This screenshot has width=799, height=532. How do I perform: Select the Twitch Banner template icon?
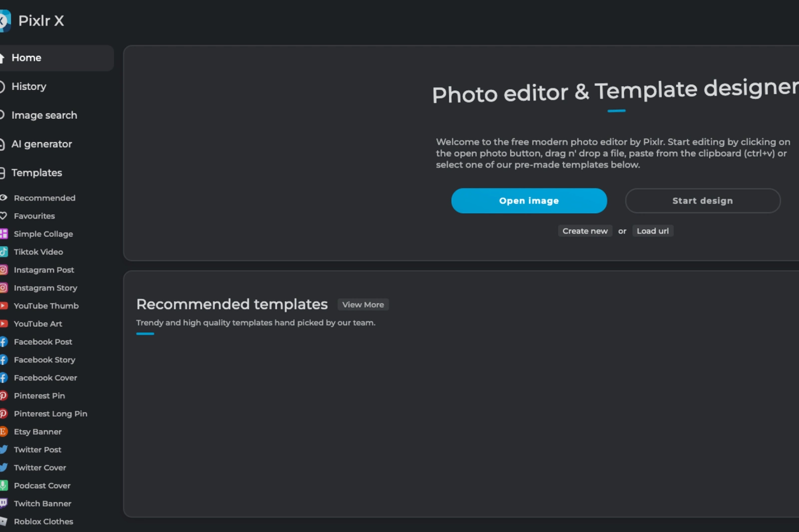click(x=3, y=503)
